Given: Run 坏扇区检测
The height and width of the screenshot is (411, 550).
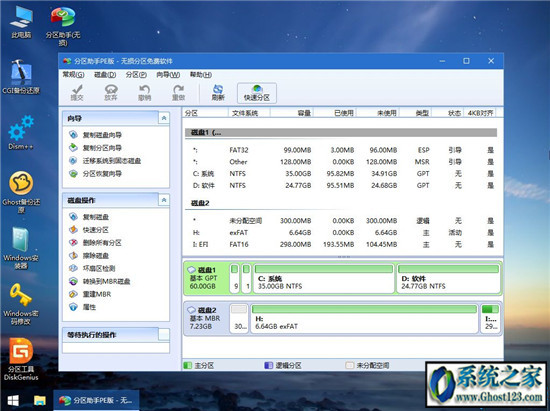Looking at the screenshot, I should pyautogui.click(x=92, y=268).
